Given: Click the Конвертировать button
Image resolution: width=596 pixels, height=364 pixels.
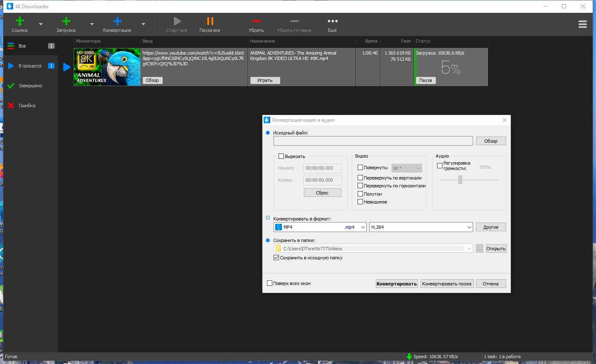Looking at the screenshot, I should pos(397,284).
